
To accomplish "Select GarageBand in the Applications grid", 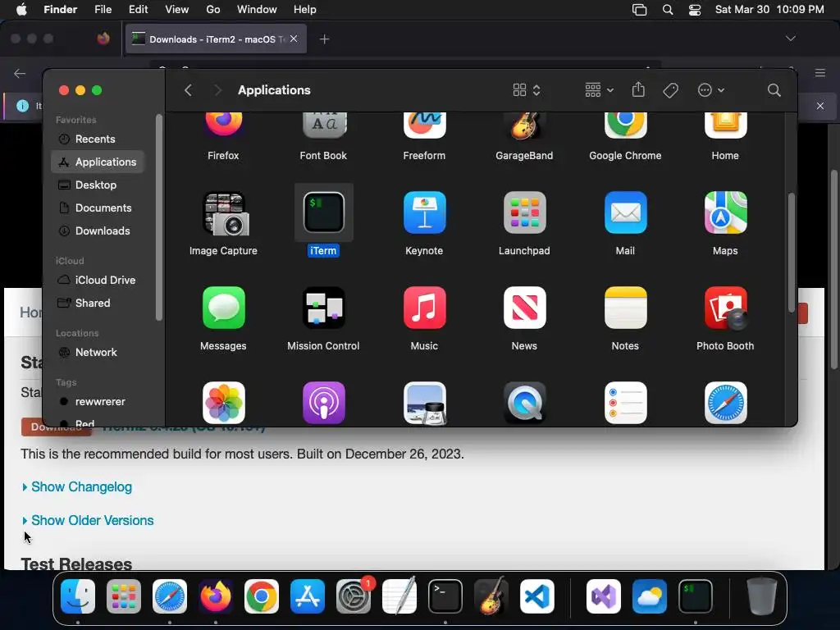I will (x=524, y=126).
